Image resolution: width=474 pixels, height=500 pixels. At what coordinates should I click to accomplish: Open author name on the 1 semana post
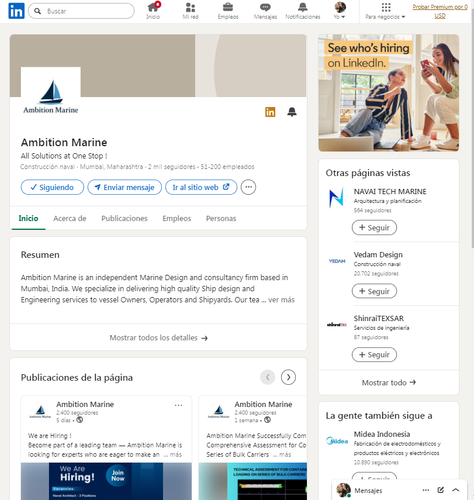pos(263,404)
